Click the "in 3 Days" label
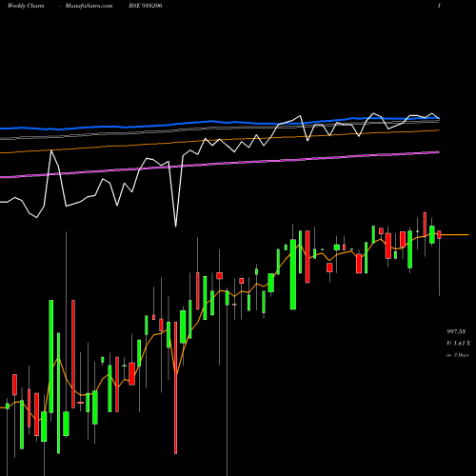This screenshot has width=476, height=476. pyautogui.click(x=457, y=355)
